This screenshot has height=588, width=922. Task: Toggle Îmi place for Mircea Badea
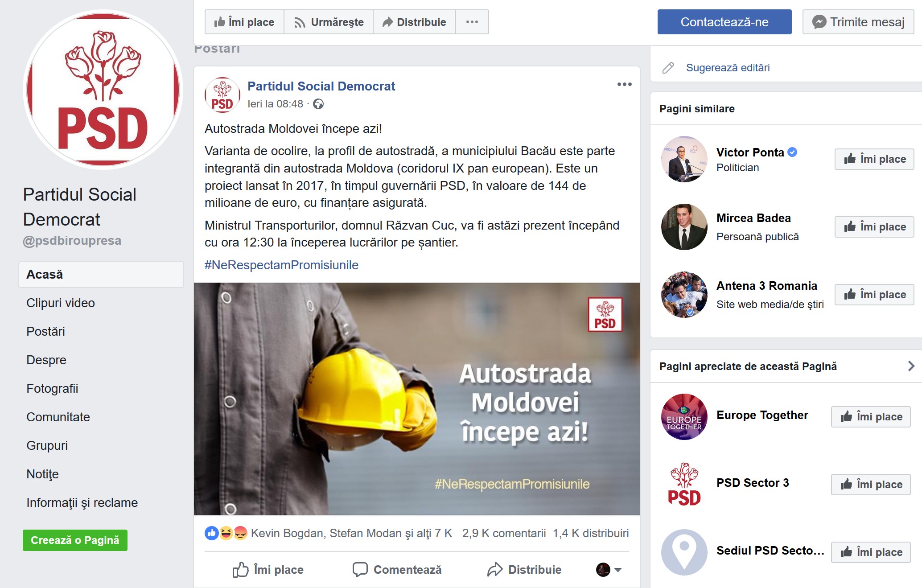874,227
